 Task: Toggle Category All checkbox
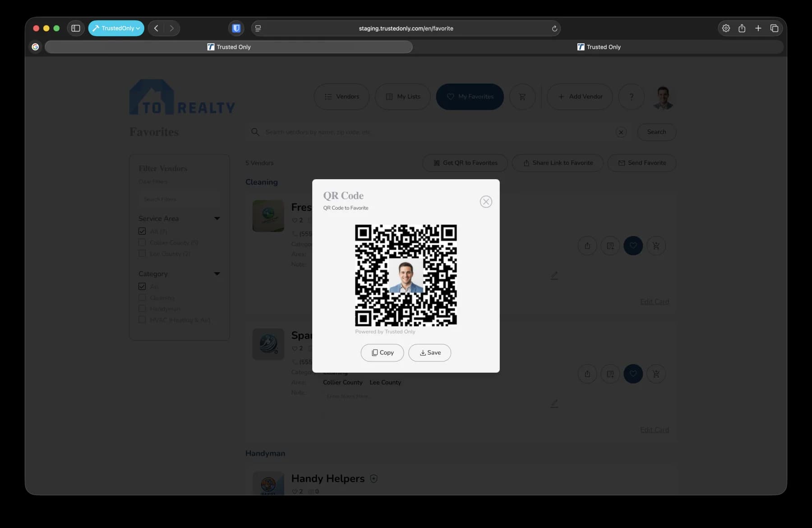coord(142,286)
